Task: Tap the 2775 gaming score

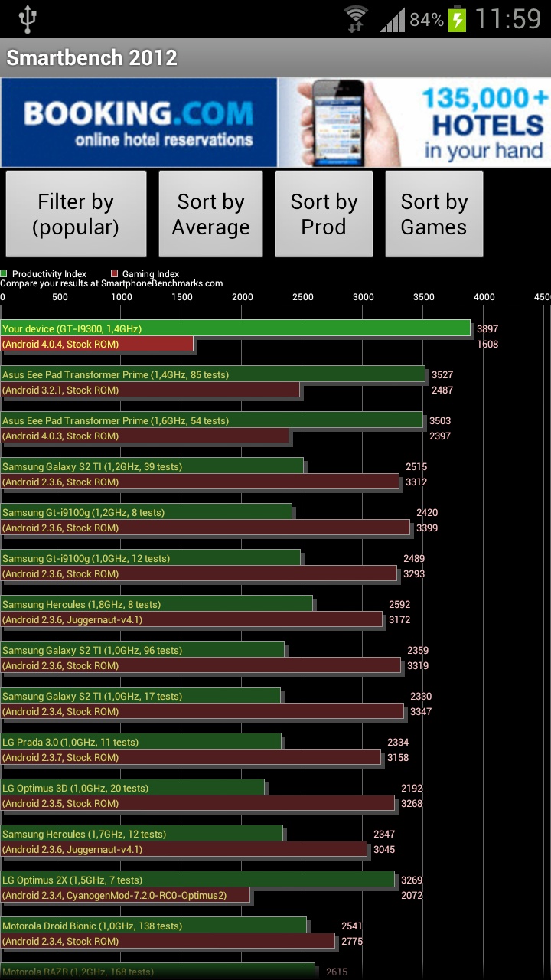Action: point(352,941)
